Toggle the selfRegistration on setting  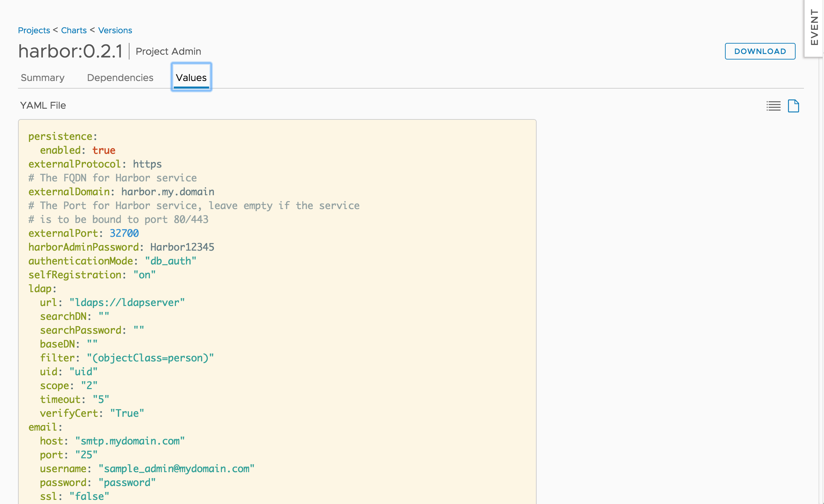[144, 275]
